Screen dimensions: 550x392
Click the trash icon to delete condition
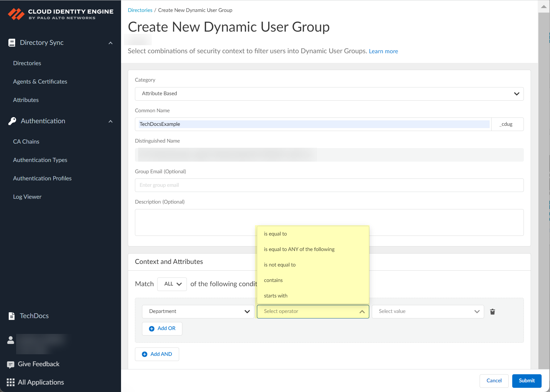tap(492, 312)
